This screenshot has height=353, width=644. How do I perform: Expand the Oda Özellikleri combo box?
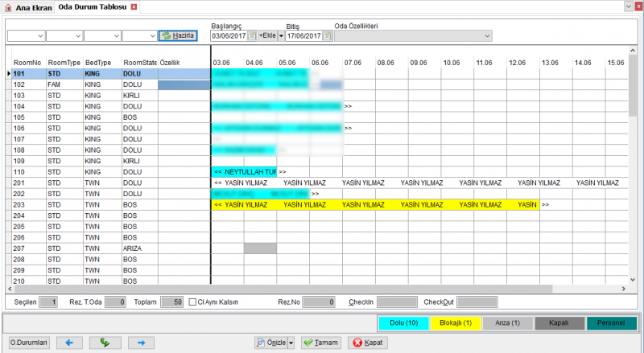(x=487, y=36)
